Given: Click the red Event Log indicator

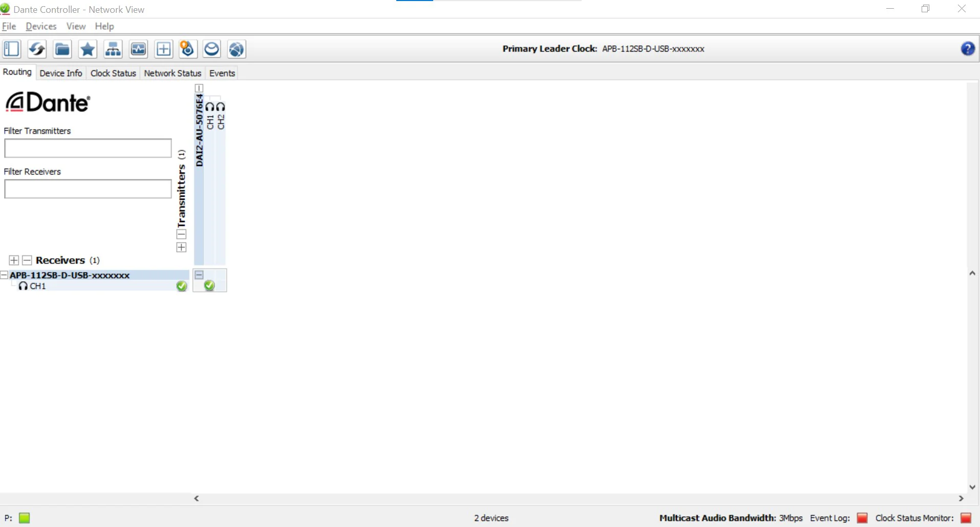Looking at the screenshot, I should [862, 518].
